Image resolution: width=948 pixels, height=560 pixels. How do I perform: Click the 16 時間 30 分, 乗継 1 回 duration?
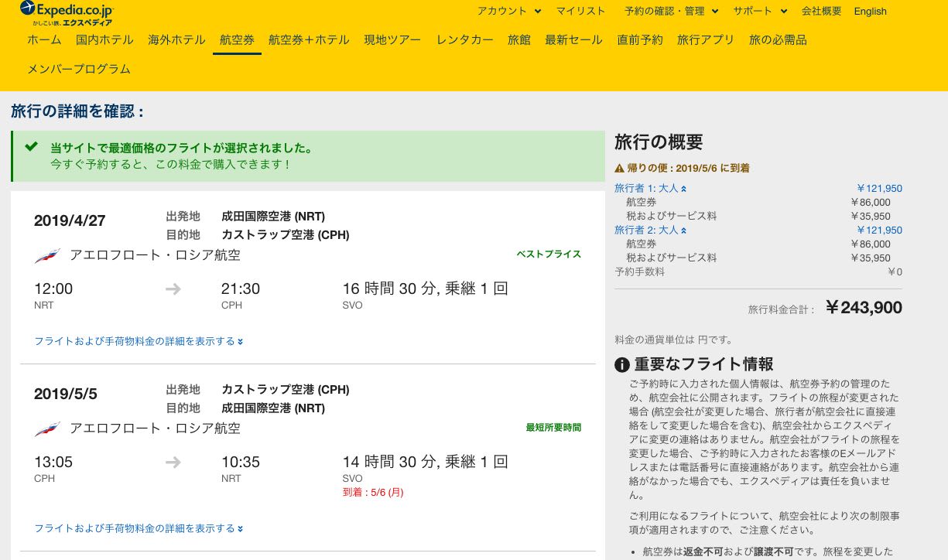click(426, 289)
